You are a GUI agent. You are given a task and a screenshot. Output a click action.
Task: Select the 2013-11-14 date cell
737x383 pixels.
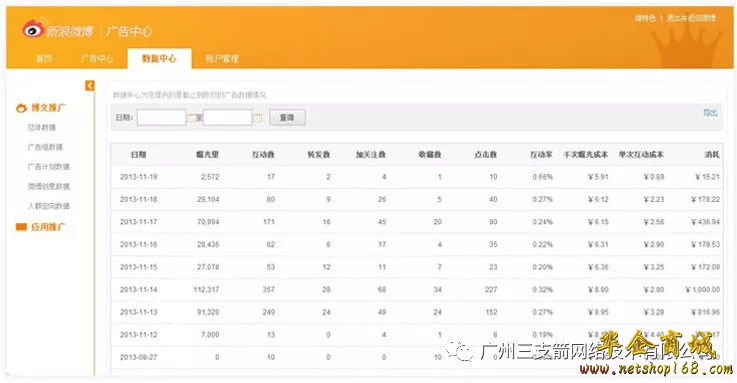(139, 290)
